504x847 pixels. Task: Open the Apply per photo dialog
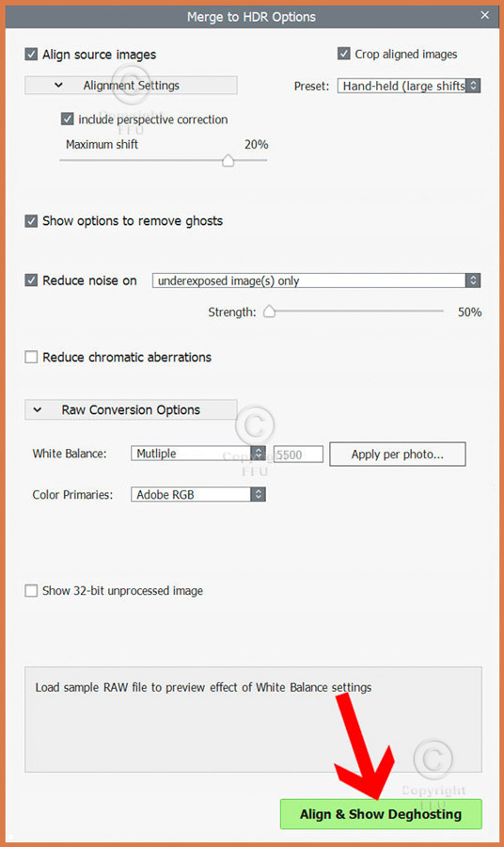(397, 455)
